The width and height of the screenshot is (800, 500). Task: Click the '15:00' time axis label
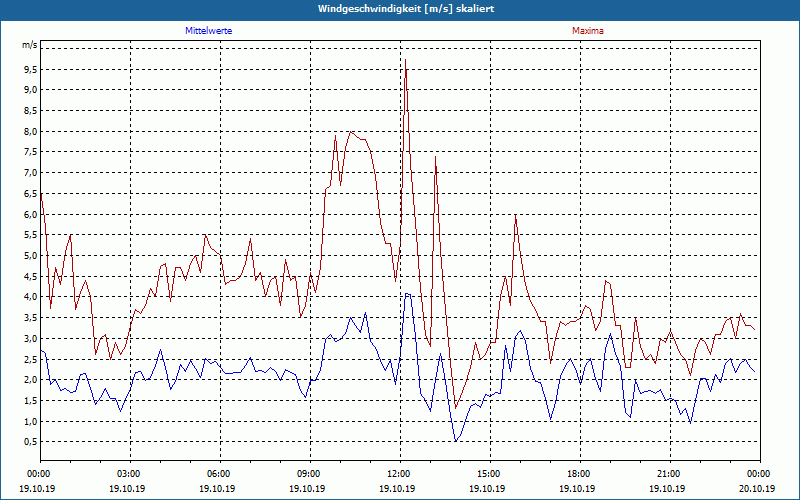click(487, 474)
